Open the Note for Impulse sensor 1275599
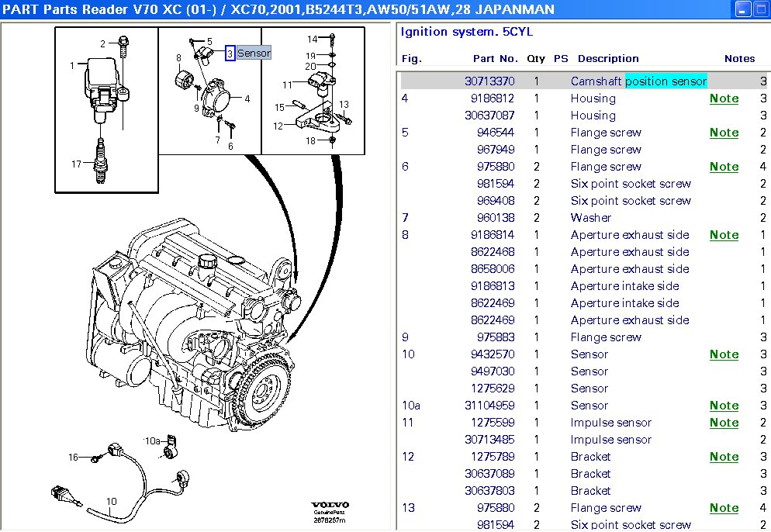 [724, 423]
